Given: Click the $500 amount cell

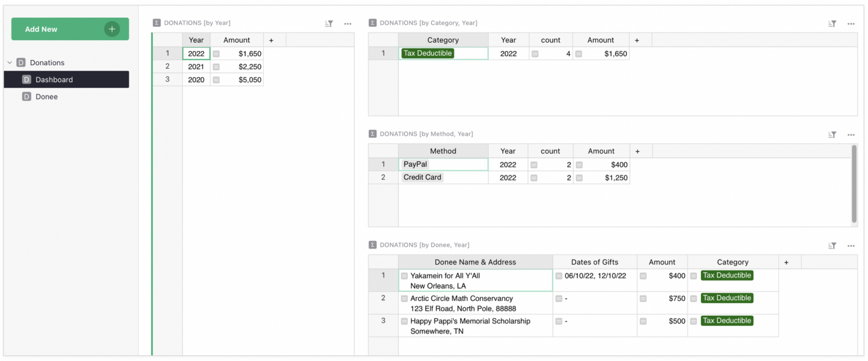Looking at the screenshot, I should click(x=663, y=326).
